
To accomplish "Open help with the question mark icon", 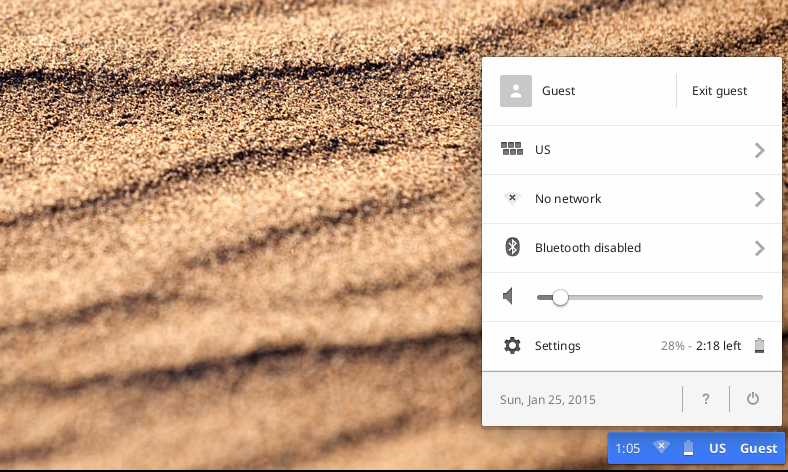I will tap(705, 399).
